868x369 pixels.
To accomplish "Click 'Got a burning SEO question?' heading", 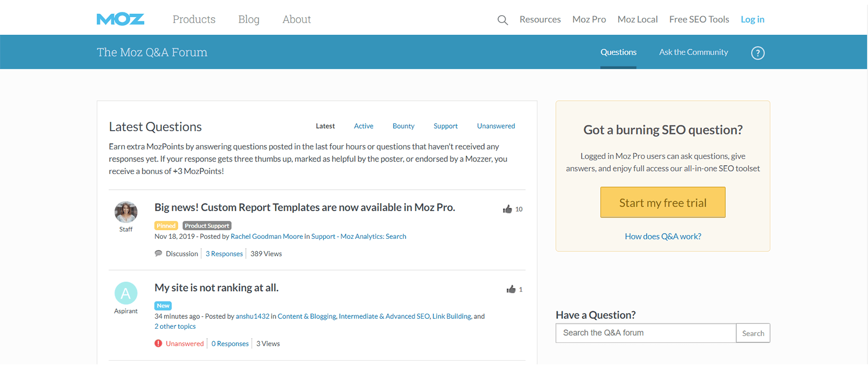I will [663, 130].
